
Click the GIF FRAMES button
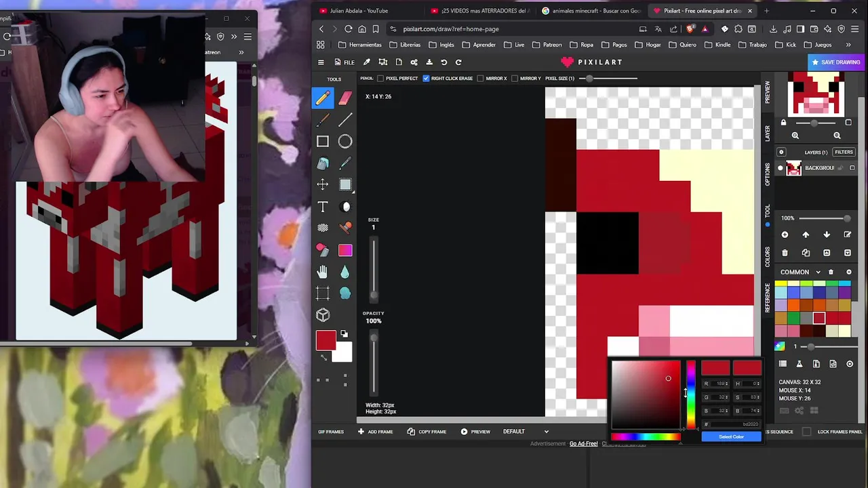[x=331, y=432]
